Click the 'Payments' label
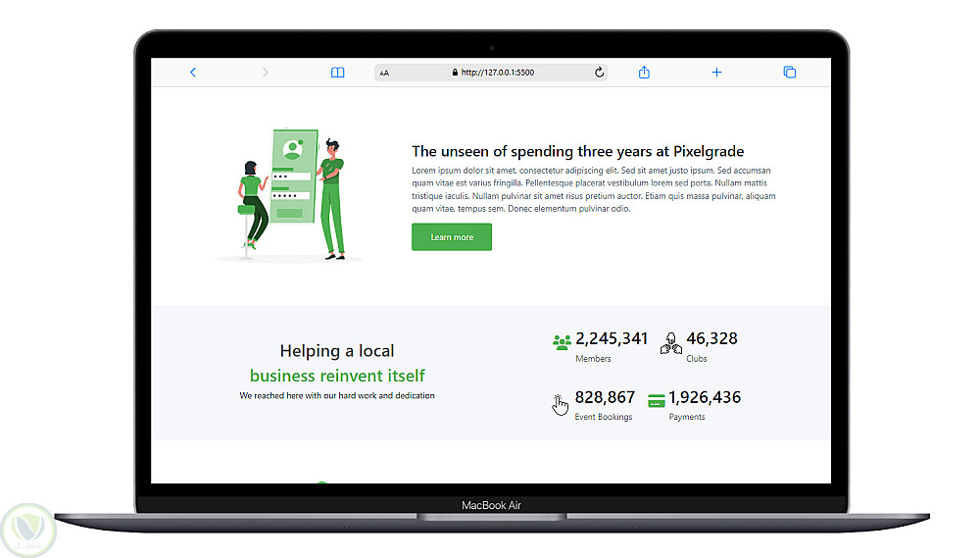Viewport: 980px width, 558px height. click(x=687, y=417)
